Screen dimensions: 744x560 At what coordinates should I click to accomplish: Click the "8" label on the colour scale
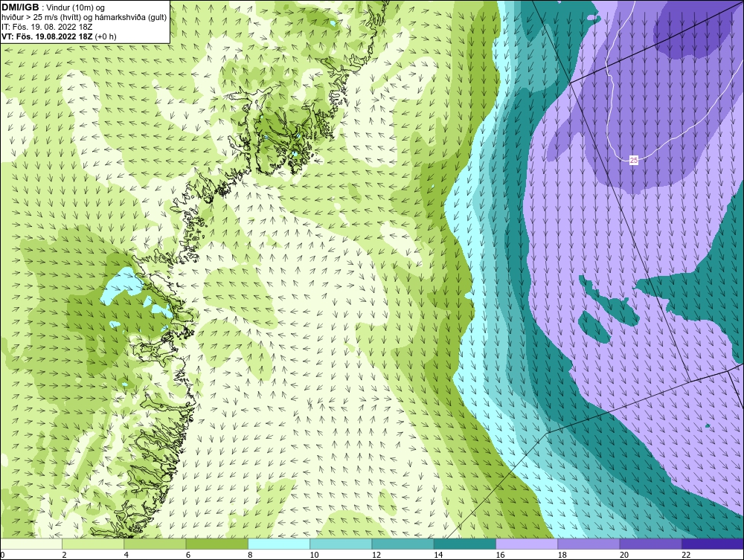(x=250, y=555)
